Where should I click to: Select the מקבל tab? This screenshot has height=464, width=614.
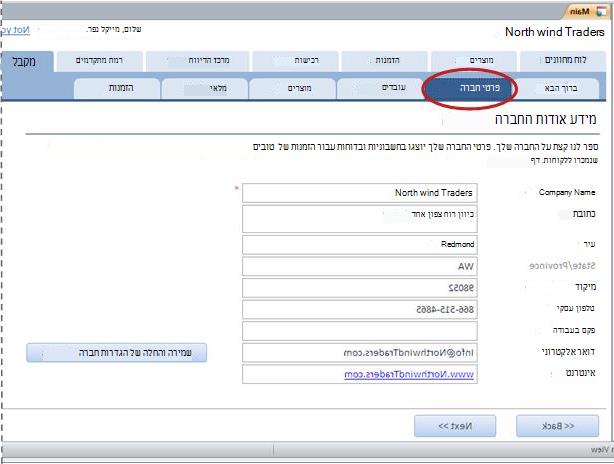[x=27, y=62]
